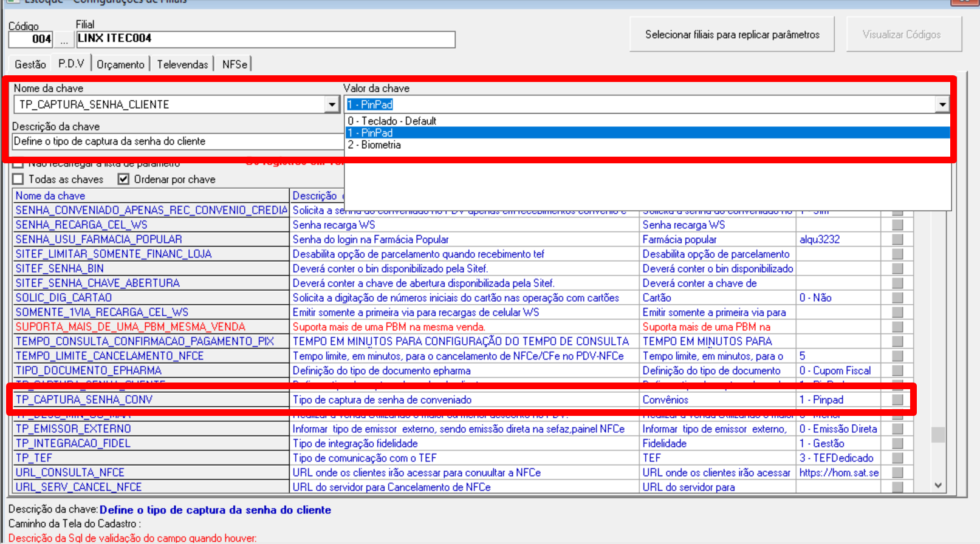Image resolution: width=980 pixels, height=544 pixels.
Task: Toggle checkbox in SITEF_LIMITAR_SOMENTE_FINANC_LOJA row
Action: (897, 254)
